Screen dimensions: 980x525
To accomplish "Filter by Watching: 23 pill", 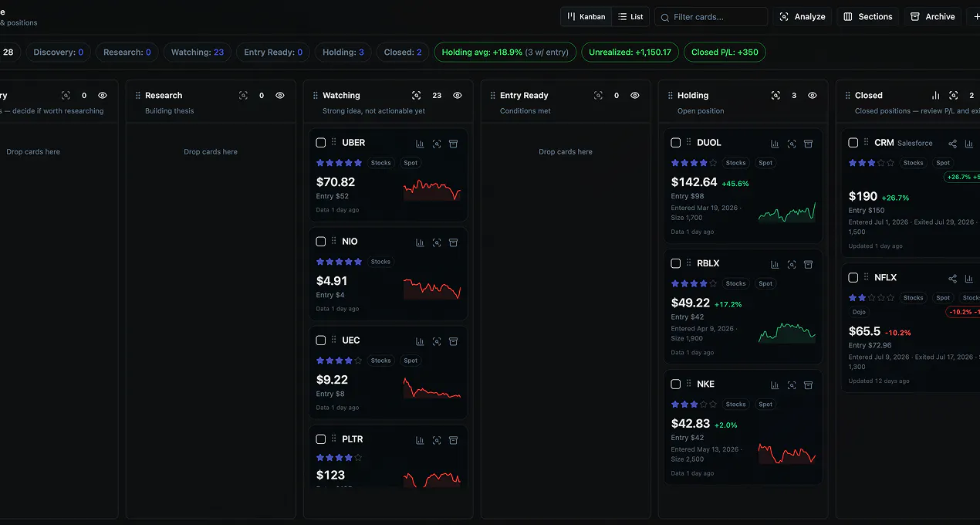I will (x=198, y=52).
